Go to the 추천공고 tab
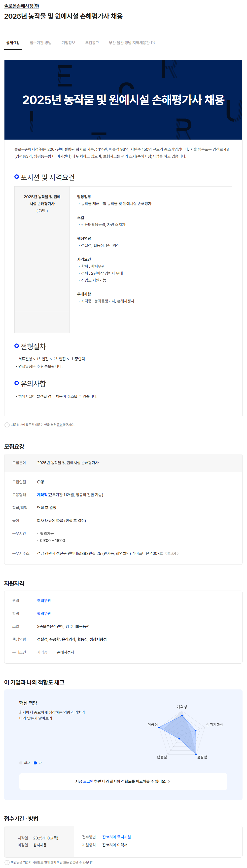Screen dimensions: 247x868 point(92,43)
